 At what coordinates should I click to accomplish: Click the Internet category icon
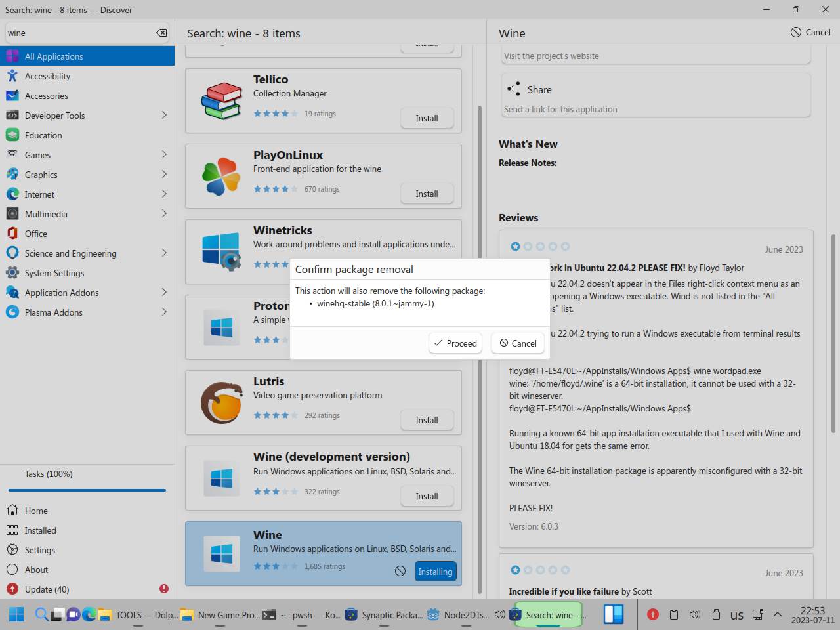click(12, 194)
